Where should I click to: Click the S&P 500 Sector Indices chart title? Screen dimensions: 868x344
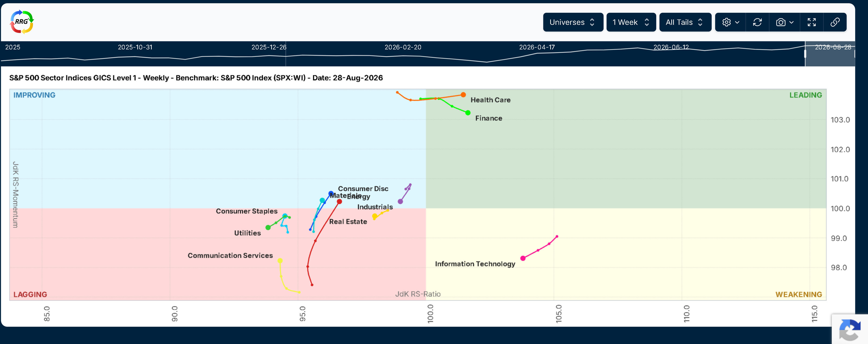(196, 78)
